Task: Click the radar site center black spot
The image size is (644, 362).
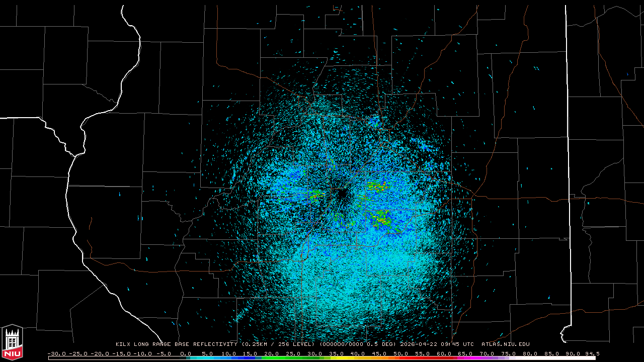Action: click(x=342, y=194)
